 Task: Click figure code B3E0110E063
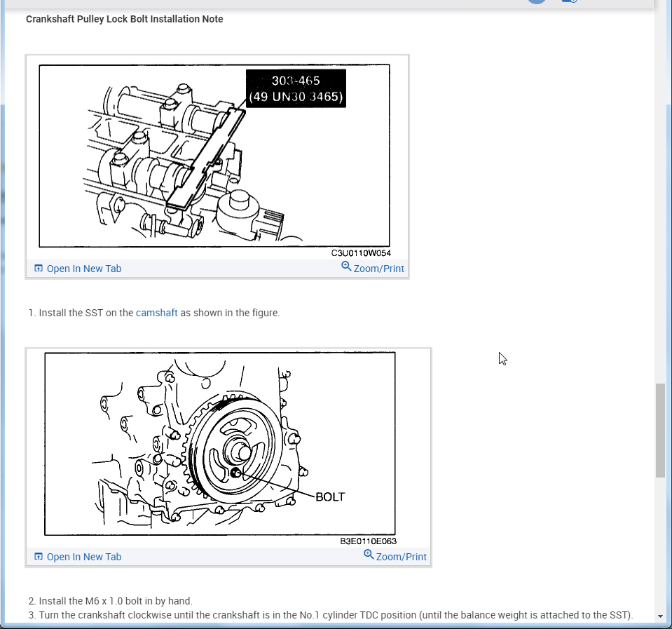369,541
